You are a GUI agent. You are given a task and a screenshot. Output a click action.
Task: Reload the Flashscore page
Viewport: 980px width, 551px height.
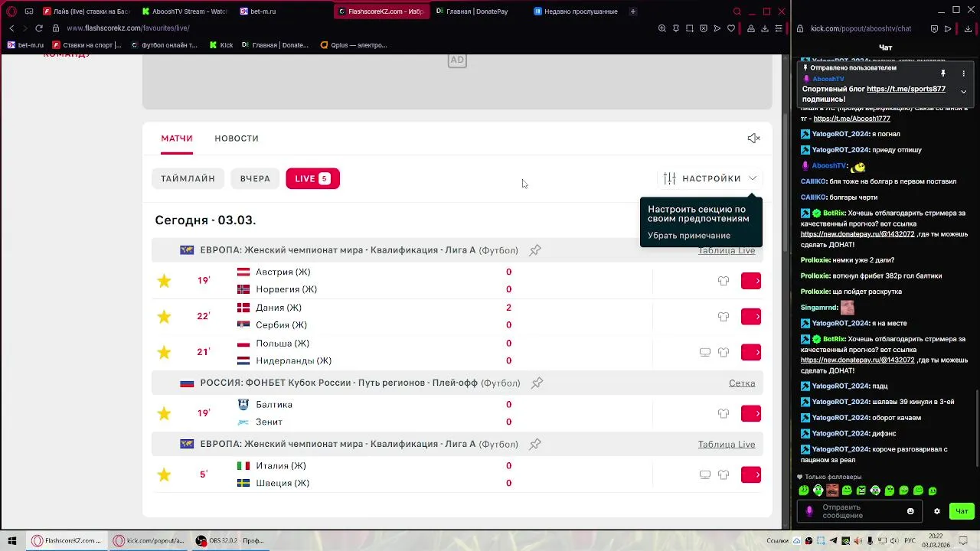click(39, 28)
